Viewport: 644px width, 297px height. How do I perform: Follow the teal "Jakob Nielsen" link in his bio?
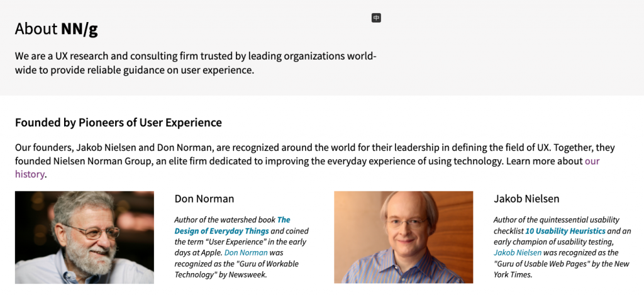(x=518, y=252)
